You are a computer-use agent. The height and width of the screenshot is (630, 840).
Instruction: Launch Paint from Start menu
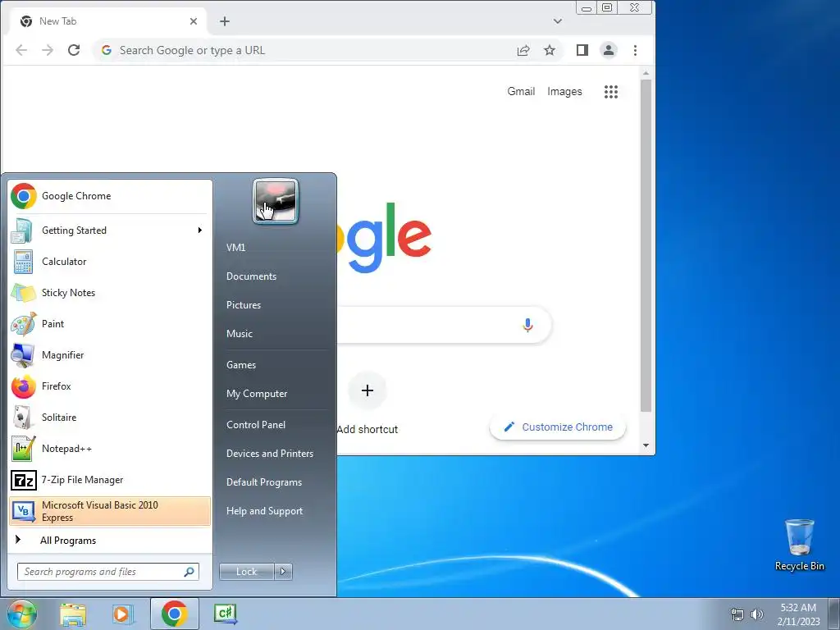[109, 323]
